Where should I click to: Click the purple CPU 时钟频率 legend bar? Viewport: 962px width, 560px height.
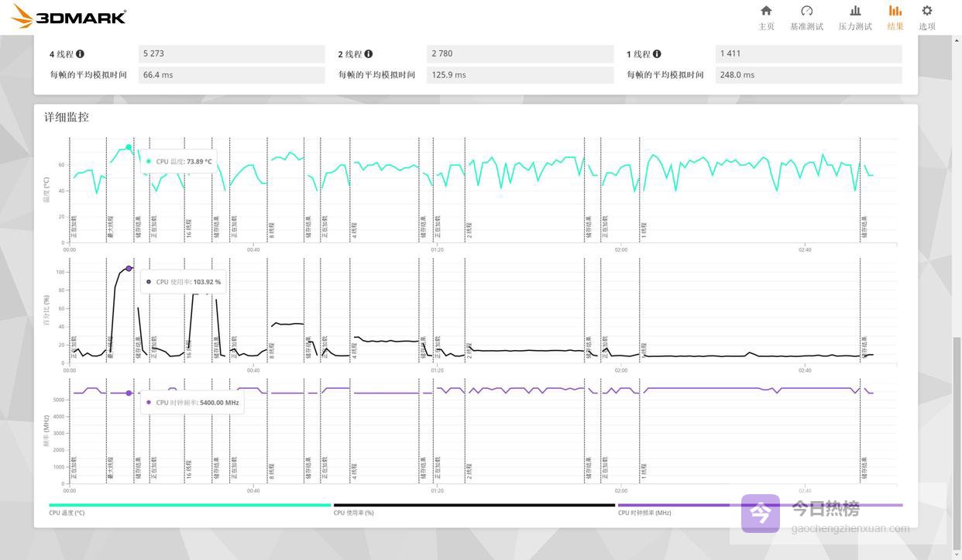(x=759, y=506)
